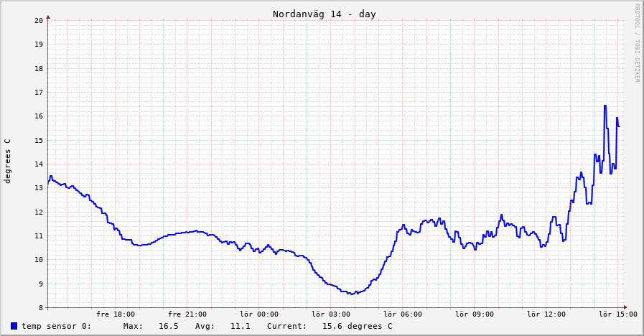This screenshot has height=336, width=644.
Task: Click the 'lör 15:00' time axis label
Action: [x=618, y=314]
